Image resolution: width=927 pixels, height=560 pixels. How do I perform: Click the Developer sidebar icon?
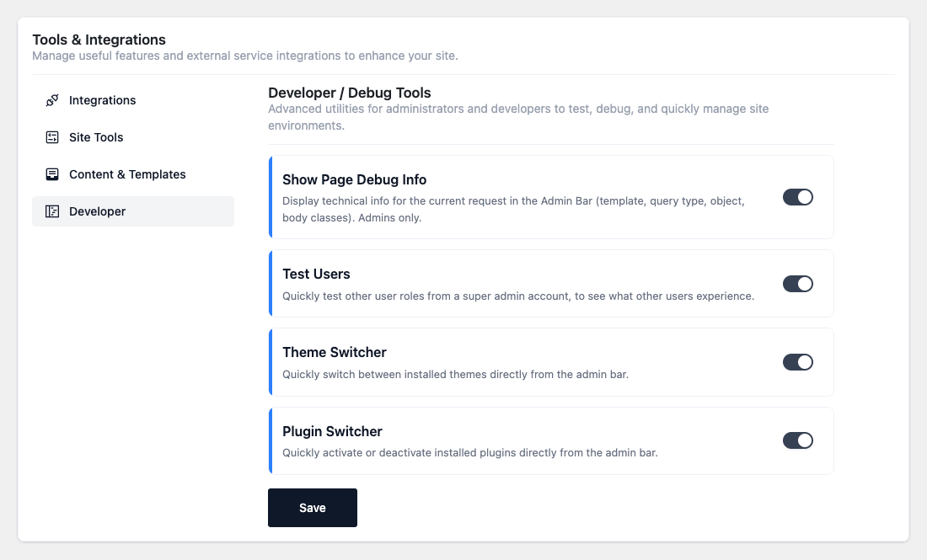pyautogui.click(x=52, y=211)
